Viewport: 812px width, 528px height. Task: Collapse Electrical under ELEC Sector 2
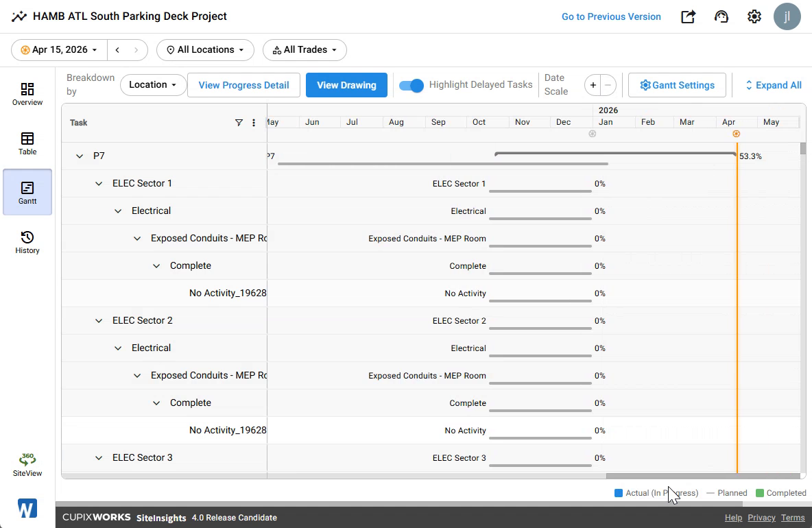pos(117,348)
